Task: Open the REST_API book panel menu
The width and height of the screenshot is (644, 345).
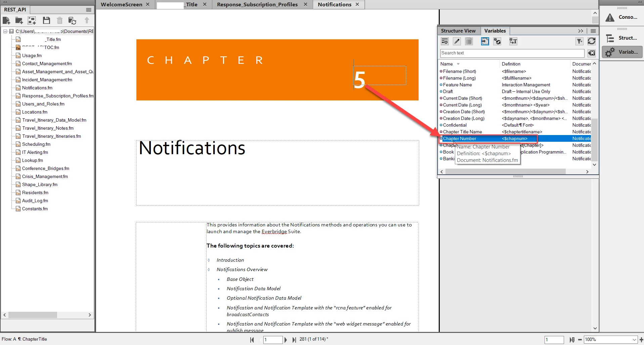Action: (89, 10)
